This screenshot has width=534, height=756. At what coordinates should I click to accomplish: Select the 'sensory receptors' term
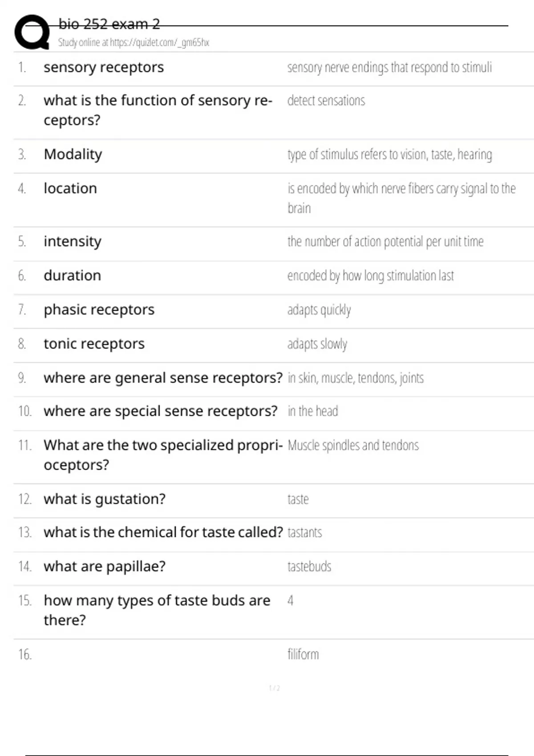[104, 67]
